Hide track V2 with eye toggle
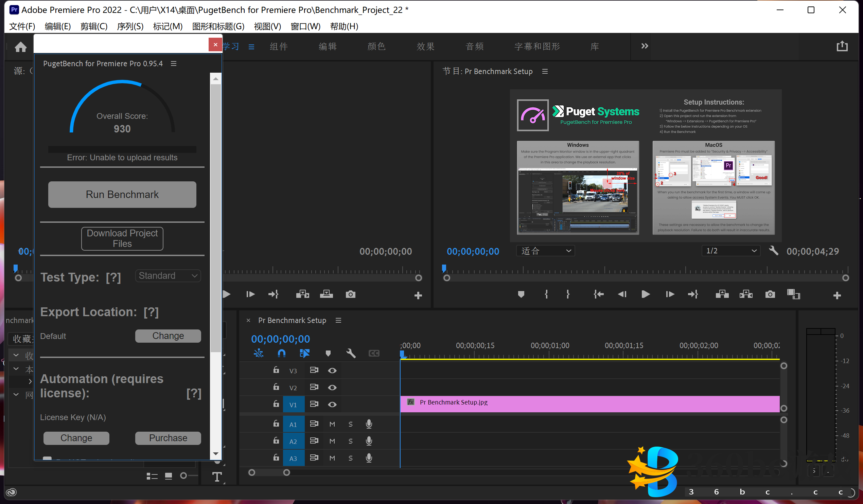 pos(332,388)
